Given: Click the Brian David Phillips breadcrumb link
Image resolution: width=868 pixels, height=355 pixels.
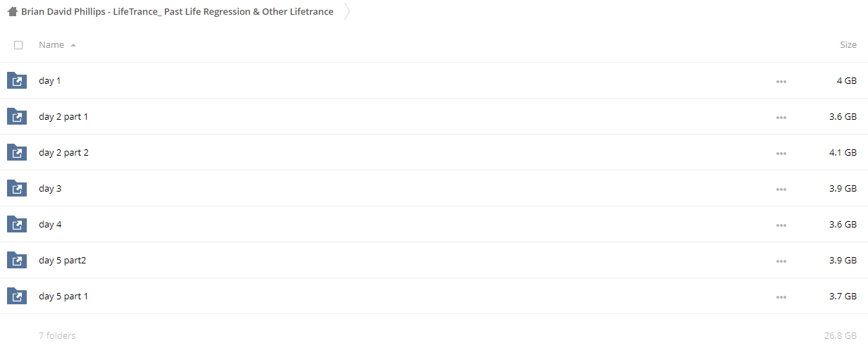Looking at the screenshot, I should 178,11.
